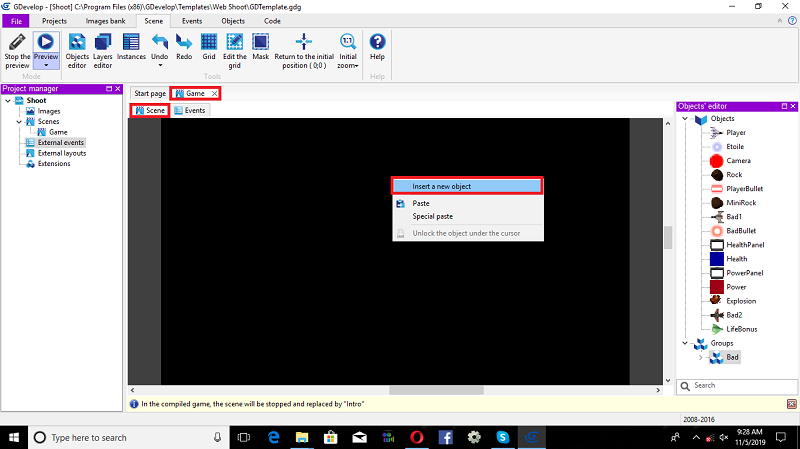Collapse the Scenes tree node
This screenshot has height=449, width=800.
(x=19, y=121)
